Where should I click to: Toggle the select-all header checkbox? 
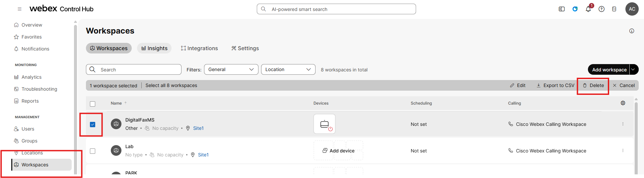(x=93, y=104)
